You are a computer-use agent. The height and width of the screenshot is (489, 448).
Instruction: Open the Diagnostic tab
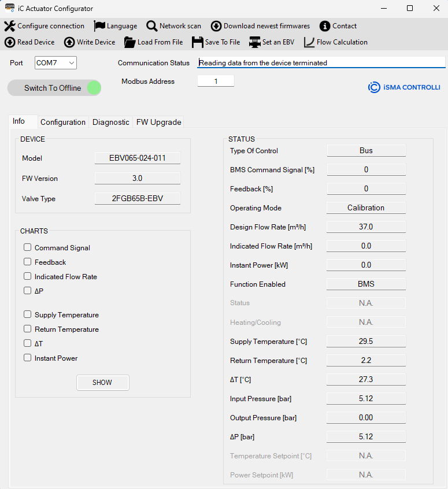(111, 122)
